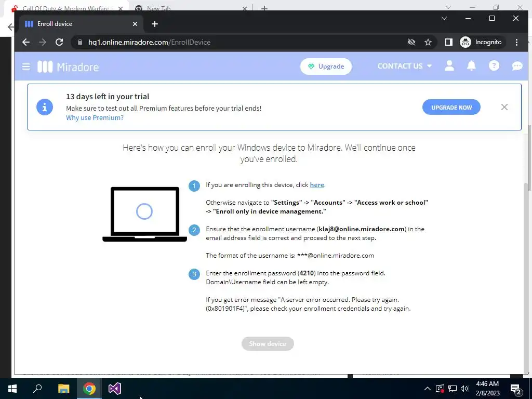Click the Show device button
This screenshot has height=399, width=532.
pyautogui.click(x=268, y=344)
